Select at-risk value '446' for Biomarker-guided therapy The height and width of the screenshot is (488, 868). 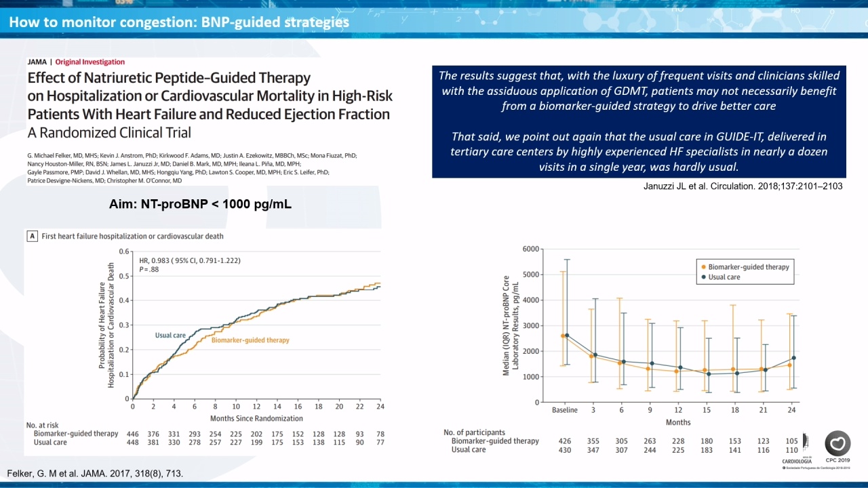pos(134,434)
